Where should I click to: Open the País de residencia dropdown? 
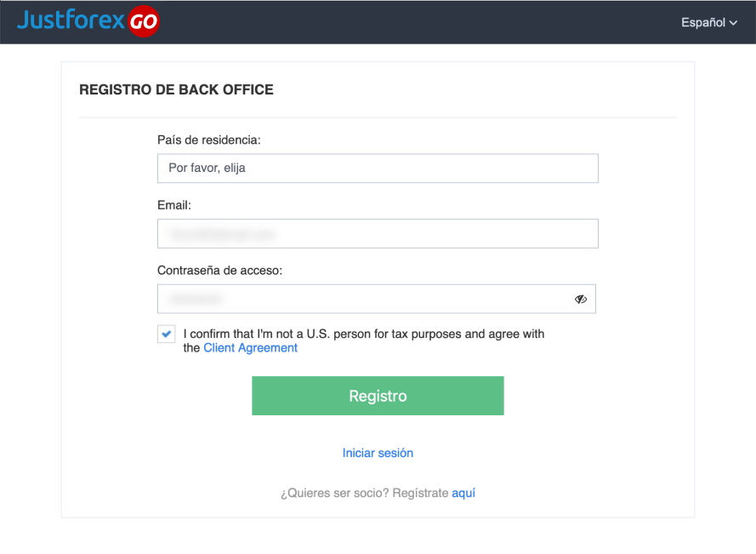(x=378, y=168)
